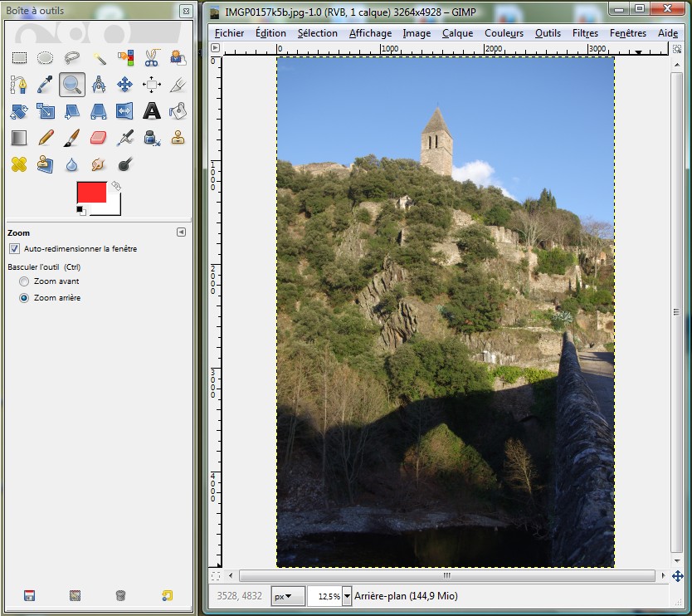The height and width of the screenshot is (616, 692).
Task: Click the navigation cross at bottom right
Action: click(678, 576)
